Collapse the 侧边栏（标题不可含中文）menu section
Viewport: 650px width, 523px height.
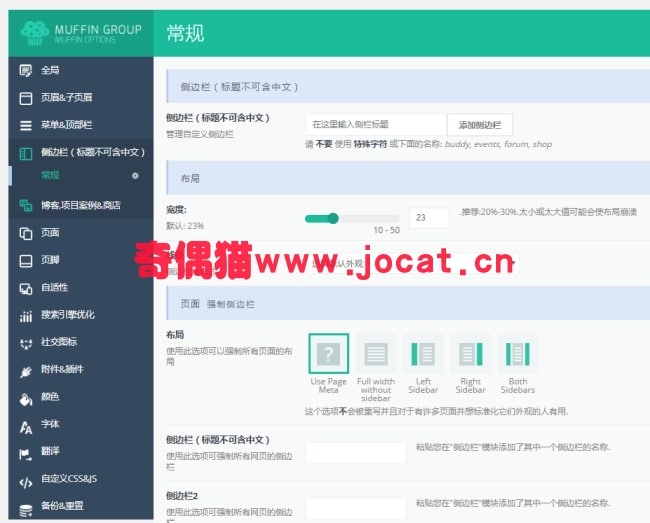81,153
